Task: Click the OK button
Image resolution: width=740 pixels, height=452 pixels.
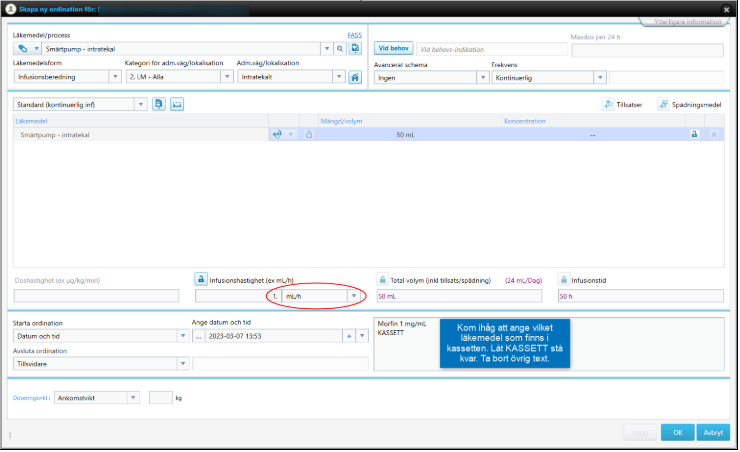Action: pos(677,432)
